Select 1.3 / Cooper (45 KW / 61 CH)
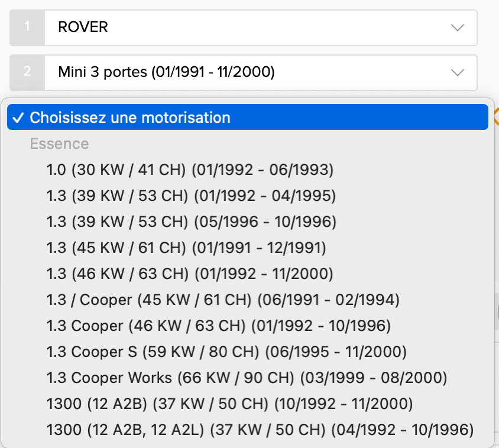The width and height of the screenshot is (499, 448). tap(248, 300)
